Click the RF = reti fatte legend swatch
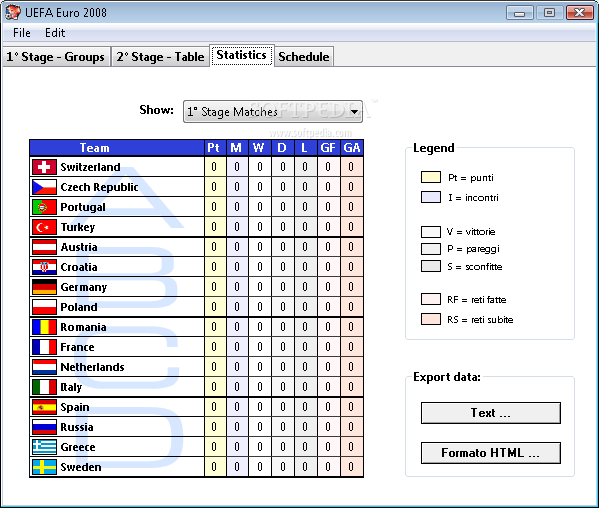 tap(431, 299)
